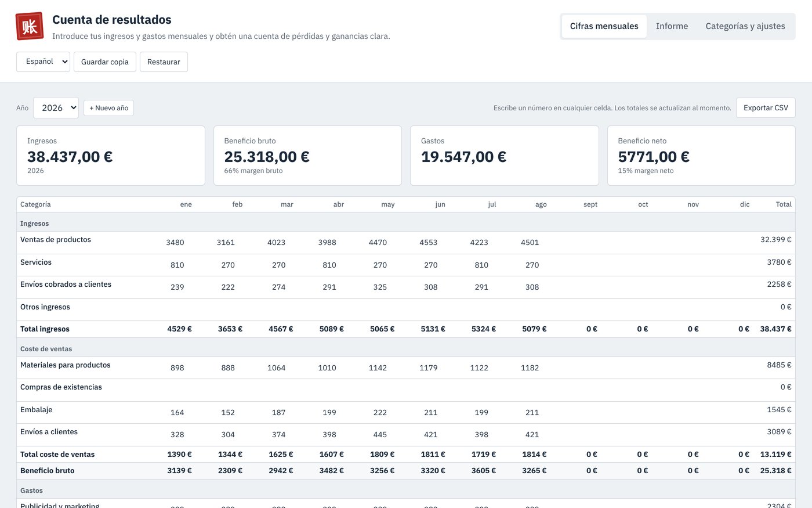Click the red app logo icon
812x508 pixels.
(x=30, y=26)
